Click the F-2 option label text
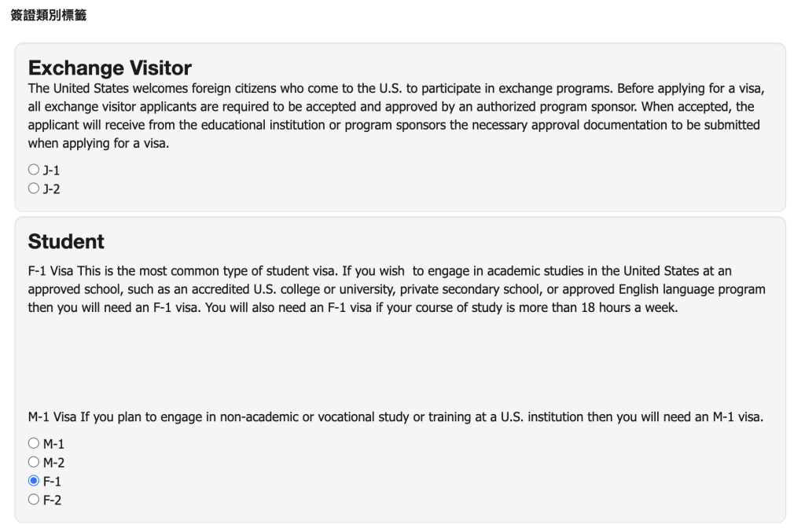This screenshot has width=805, height=532. (52, 501)
